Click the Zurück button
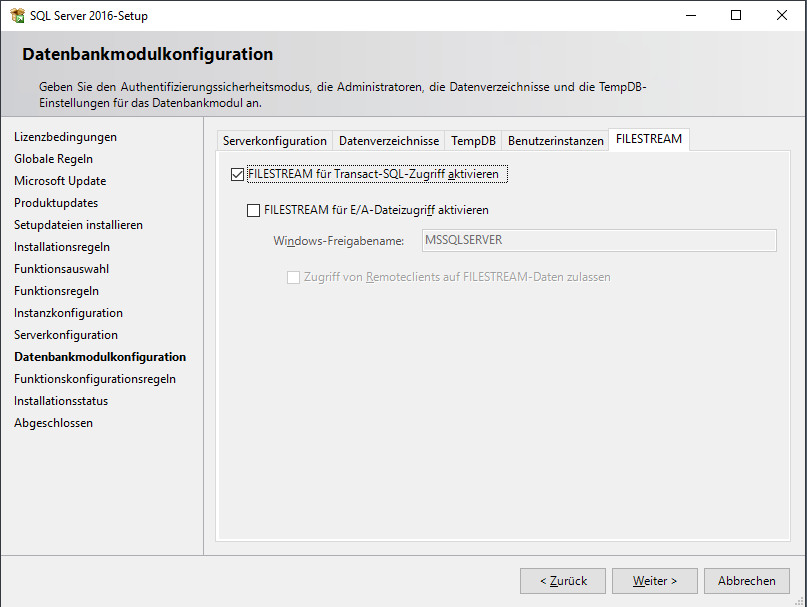The image size is (807, 607). click(x=562, y=581)
